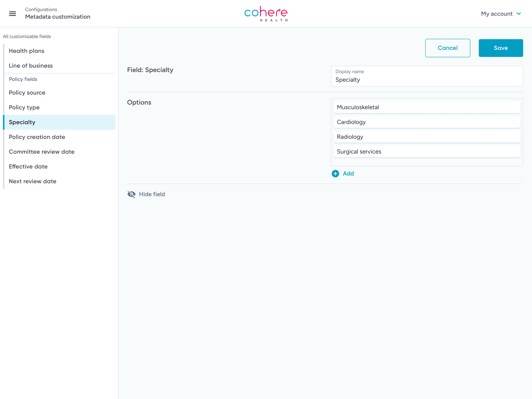Click the Hide field label
The width and height of the screenshot is (532, 399).
tap(152, 194)
